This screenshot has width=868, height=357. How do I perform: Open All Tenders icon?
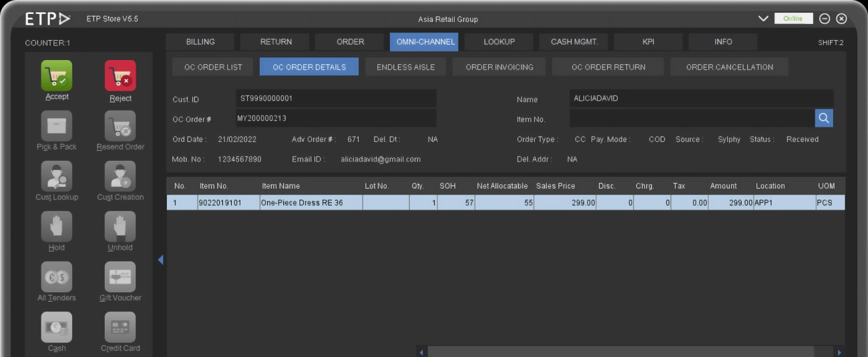(x=57, y=276)
